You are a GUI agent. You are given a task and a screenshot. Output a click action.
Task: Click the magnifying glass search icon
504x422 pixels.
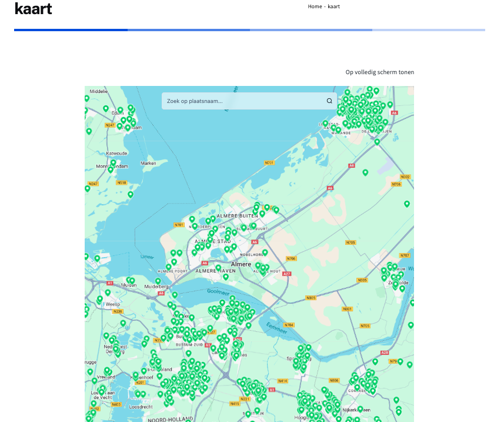329,101
